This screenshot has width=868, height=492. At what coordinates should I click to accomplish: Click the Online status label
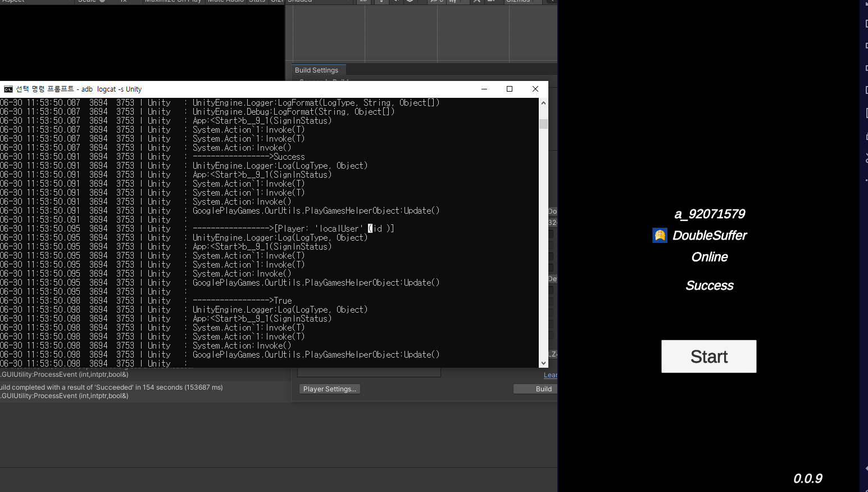tap(710, 257)
